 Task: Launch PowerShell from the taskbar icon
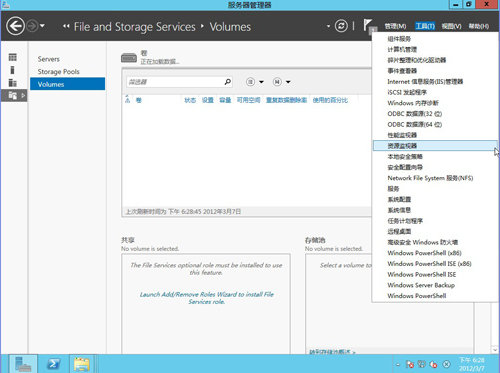(53, 364)
